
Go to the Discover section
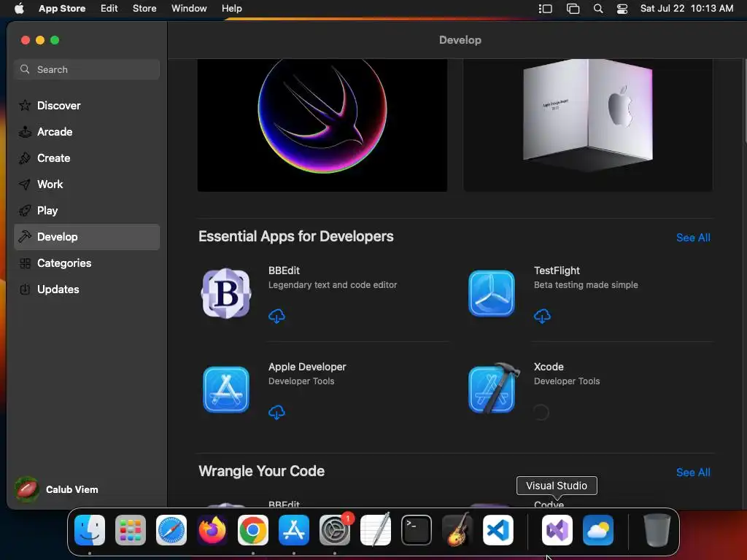click(87, 106)
